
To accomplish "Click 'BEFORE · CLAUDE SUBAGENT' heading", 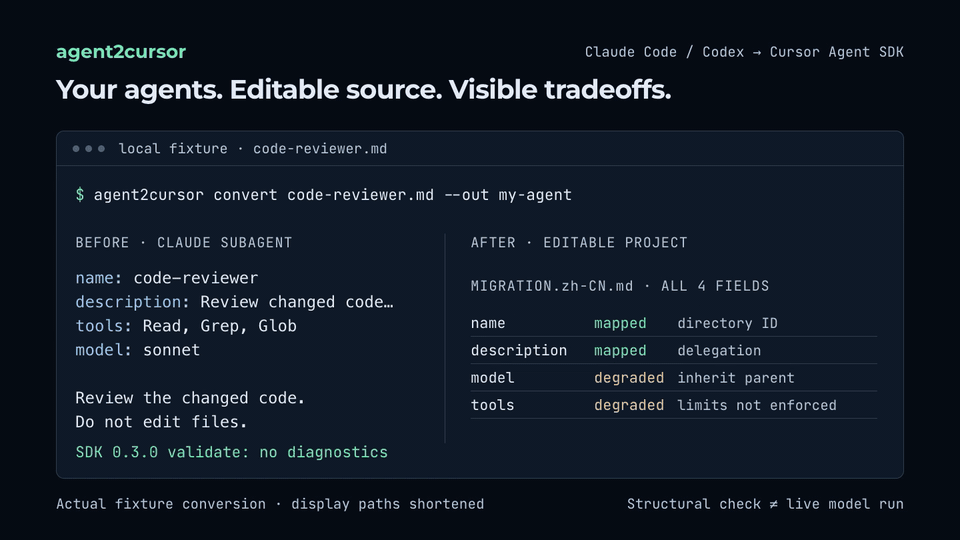I will 184,242.
